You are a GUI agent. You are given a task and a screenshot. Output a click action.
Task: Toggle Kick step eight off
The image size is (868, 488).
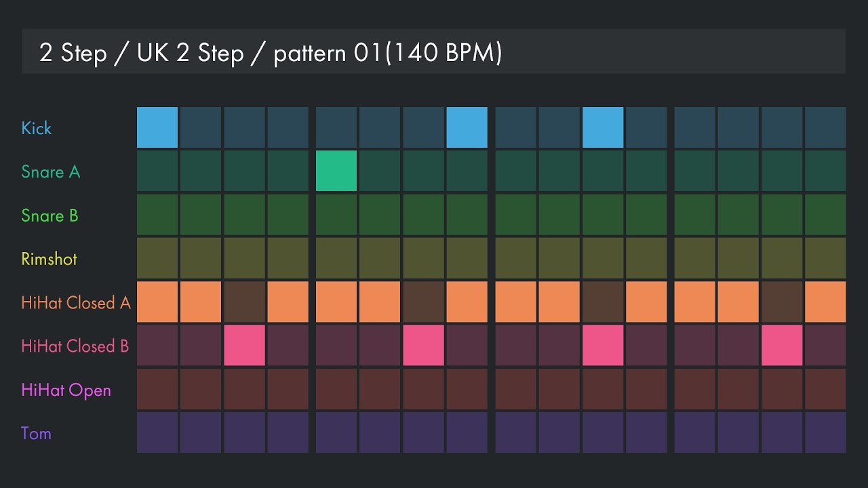467,127
